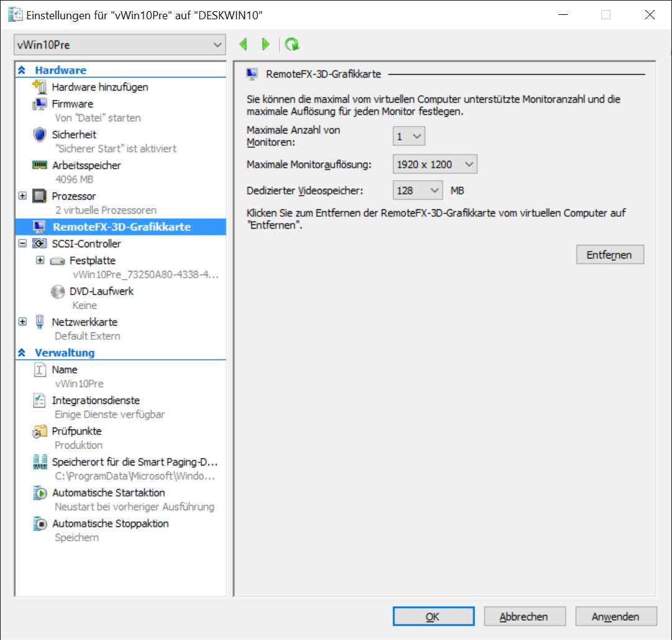Click the Entfernen button
672x640 pixels.
click(x=610, y=255)
